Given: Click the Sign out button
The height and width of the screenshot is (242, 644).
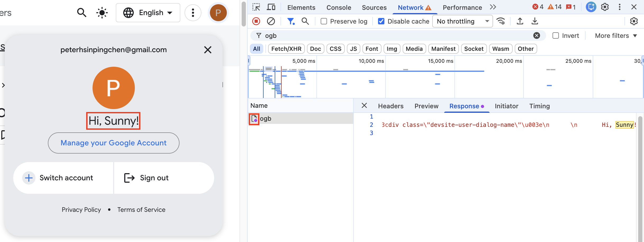Looking at the screenshot, I should pyautogui.click(x=164, y=178).
